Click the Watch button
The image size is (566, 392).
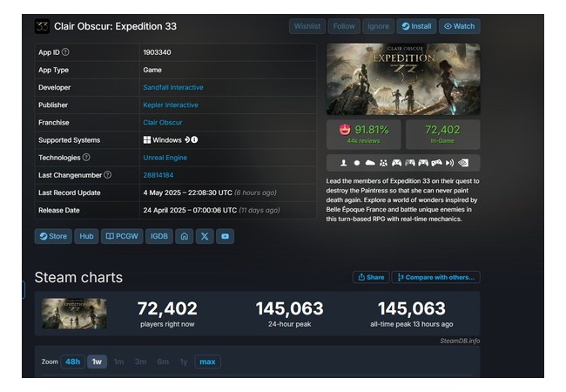tap(460, 26)
